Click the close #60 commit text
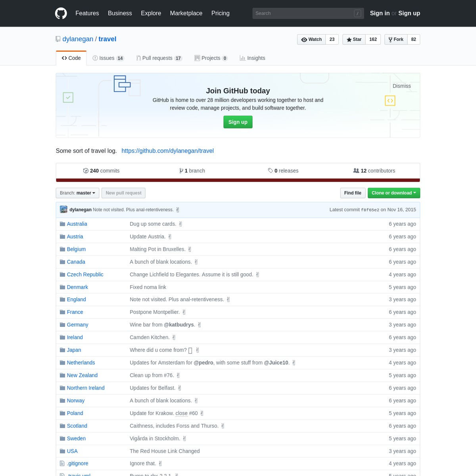 click(186, 413)
